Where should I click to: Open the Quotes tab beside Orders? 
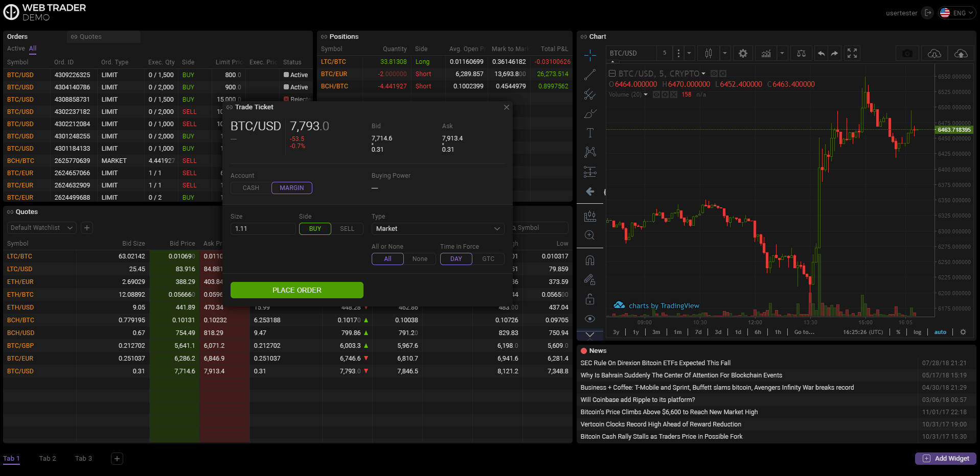click(x=104, y=37)
